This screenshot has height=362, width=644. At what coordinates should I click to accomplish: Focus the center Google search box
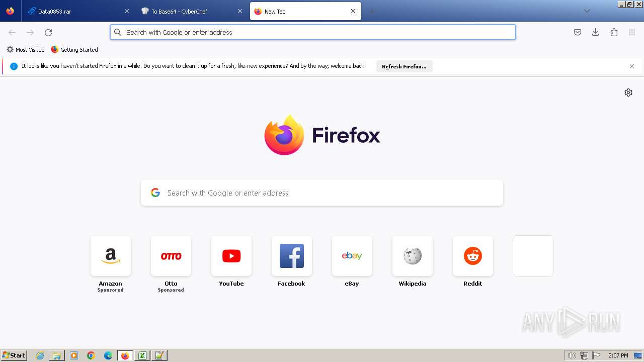click(x=322, y=193)
